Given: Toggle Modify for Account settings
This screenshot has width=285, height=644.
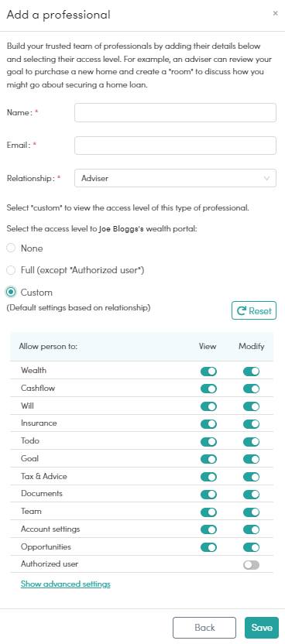Looking at the screenshot, I should [252, 529].
